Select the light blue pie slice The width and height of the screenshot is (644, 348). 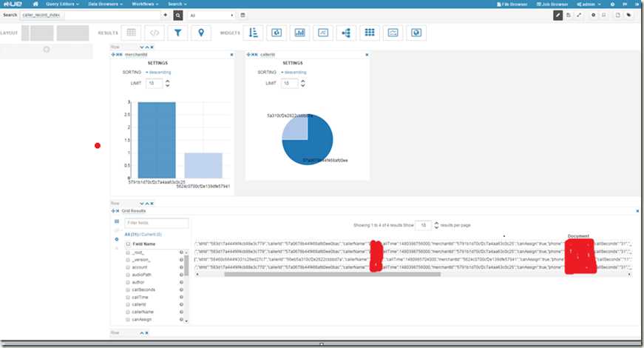[296, 127]
